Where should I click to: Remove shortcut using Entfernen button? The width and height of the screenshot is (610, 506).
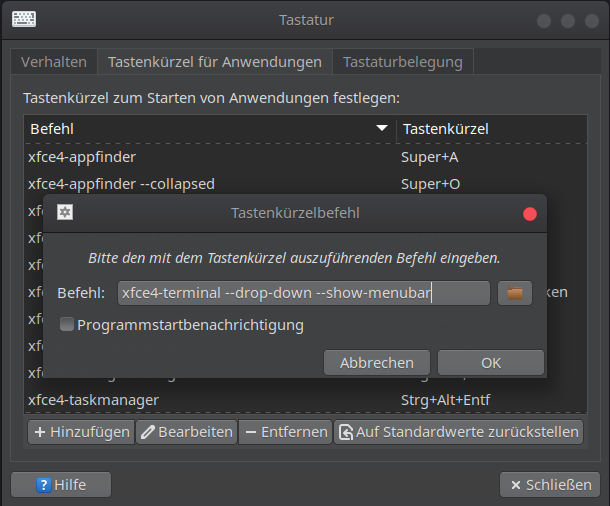point(286,432)
